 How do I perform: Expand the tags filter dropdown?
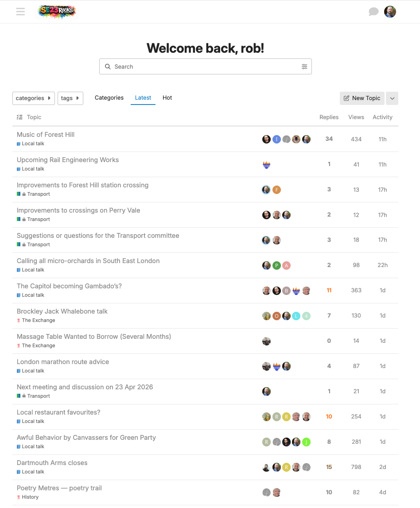[x=70, y=98]
